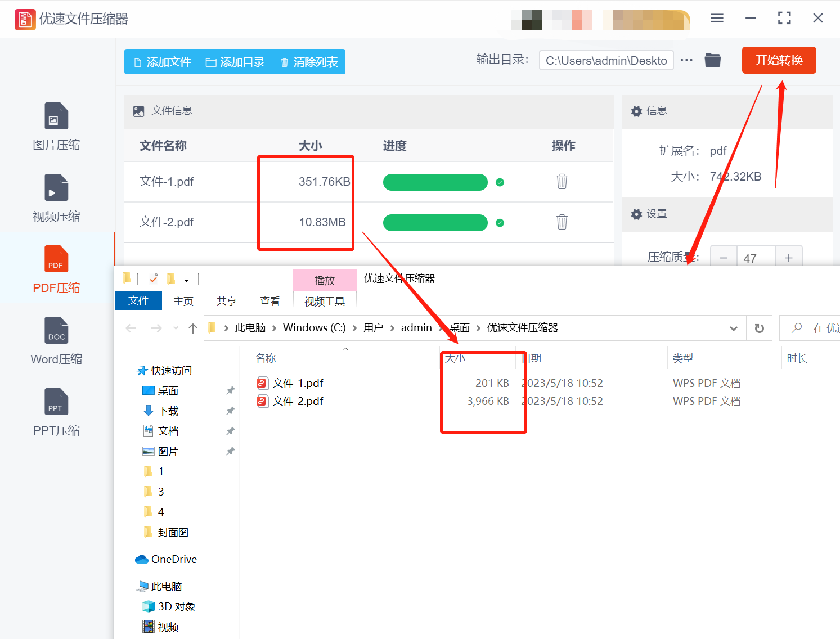The image size is (840, 639).
Task: Select 文件-1.pdf in the Explorer file list
Action: (298, 384)
